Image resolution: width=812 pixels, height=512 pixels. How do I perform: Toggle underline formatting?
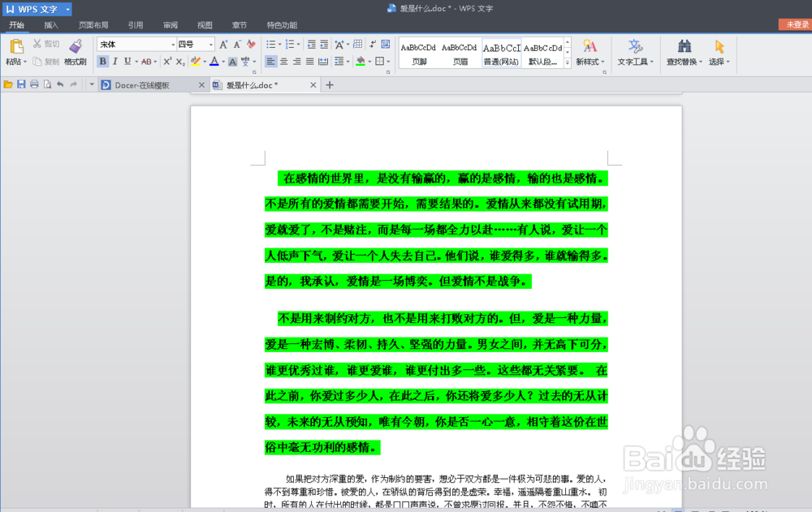[127, 61]
